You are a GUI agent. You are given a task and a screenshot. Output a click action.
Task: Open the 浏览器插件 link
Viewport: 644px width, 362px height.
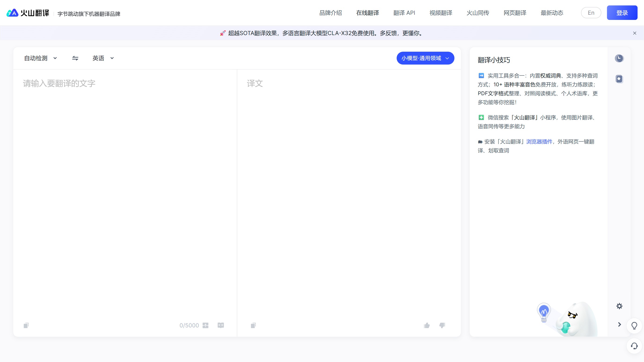point(539,141)
